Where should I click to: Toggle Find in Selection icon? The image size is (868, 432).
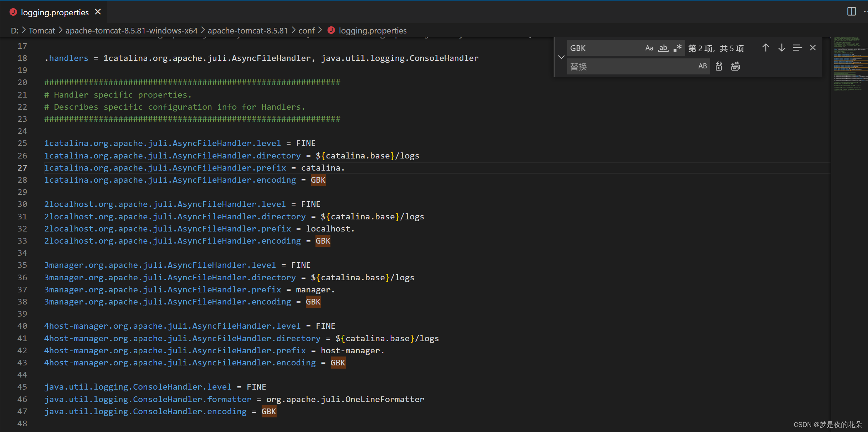[x=797, y=48]
